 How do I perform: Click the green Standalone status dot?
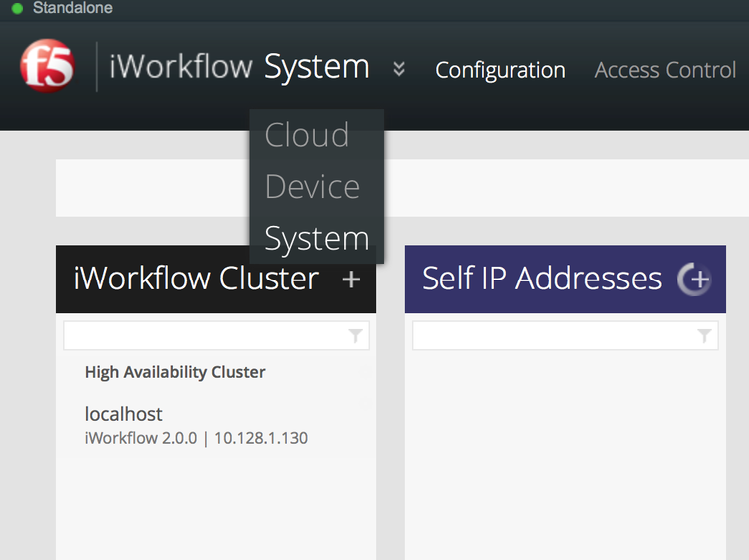[x=17, y=9]
